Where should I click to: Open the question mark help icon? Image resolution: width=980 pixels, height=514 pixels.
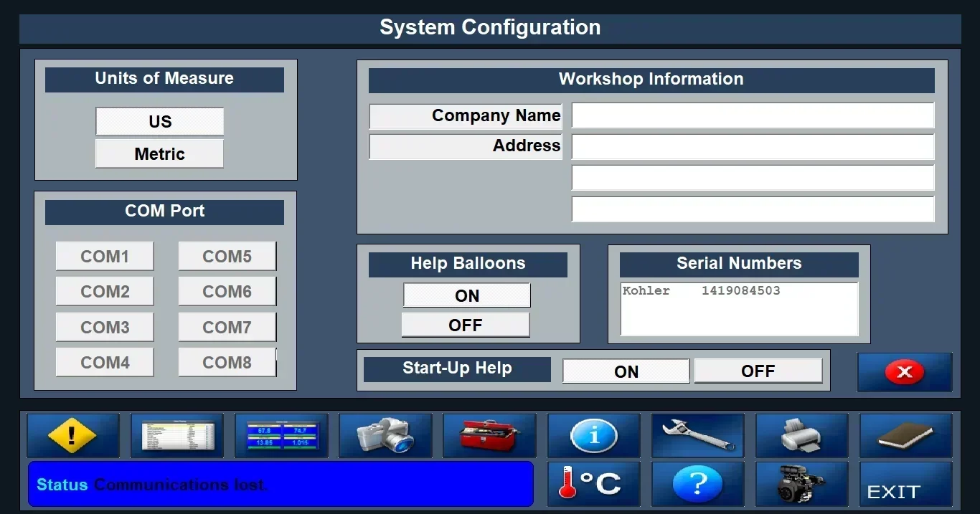point(697,484)
